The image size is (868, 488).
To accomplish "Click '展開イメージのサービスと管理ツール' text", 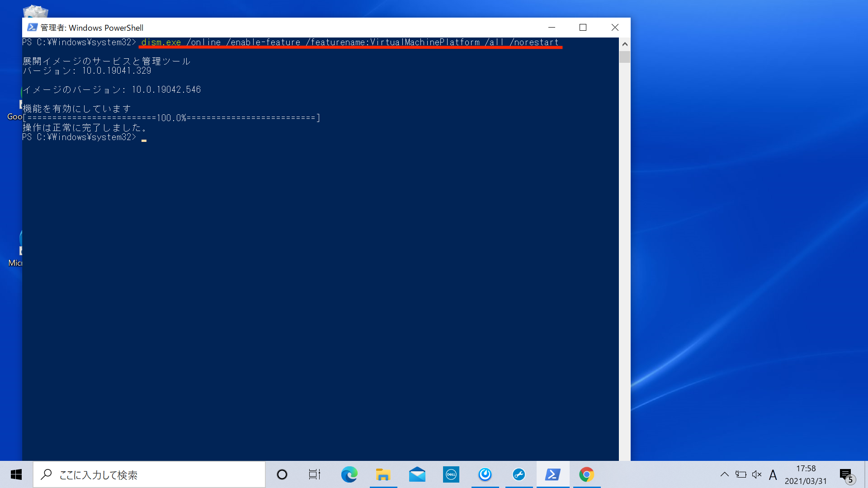I will click(x=107, y=61).
